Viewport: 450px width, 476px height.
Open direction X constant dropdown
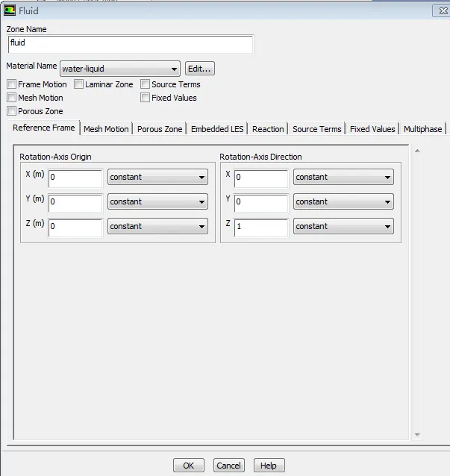coord(343,177)
